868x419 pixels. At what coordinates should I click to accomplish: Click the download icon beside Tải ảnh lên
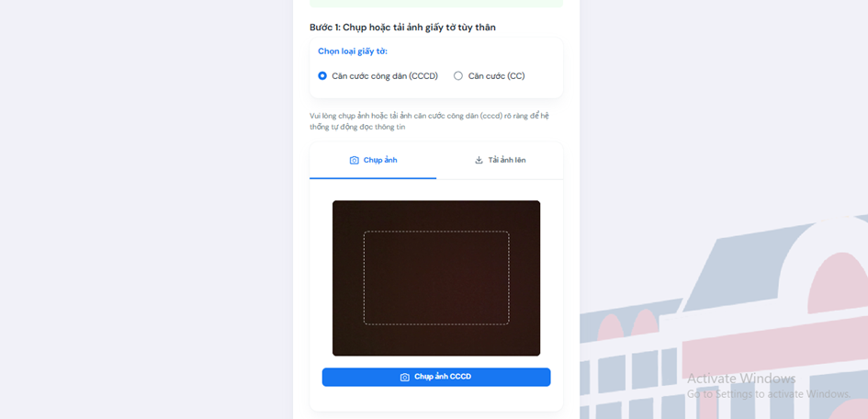tap(479, 161)
